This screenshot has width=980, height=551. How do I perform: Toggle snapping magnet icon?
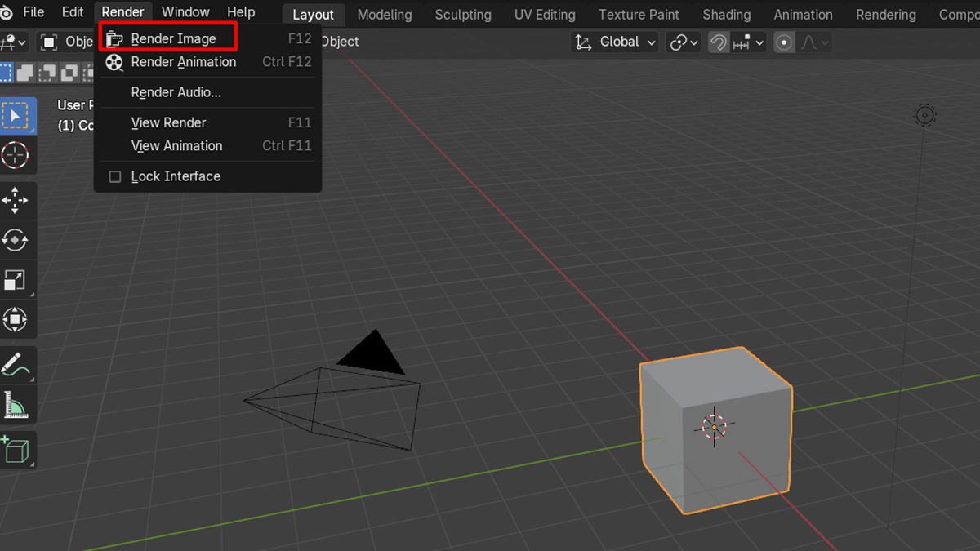(718, 42)
